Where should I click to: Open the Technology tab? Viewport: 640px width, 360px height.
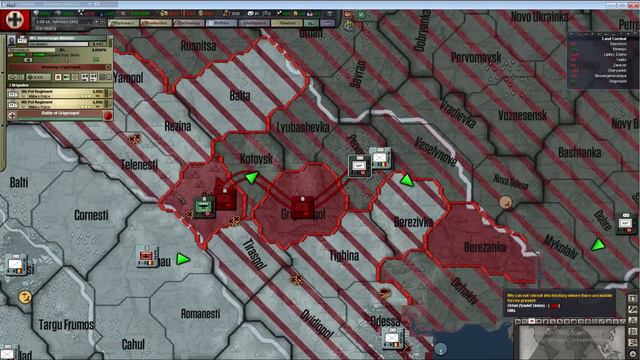(x=189, y=23)
